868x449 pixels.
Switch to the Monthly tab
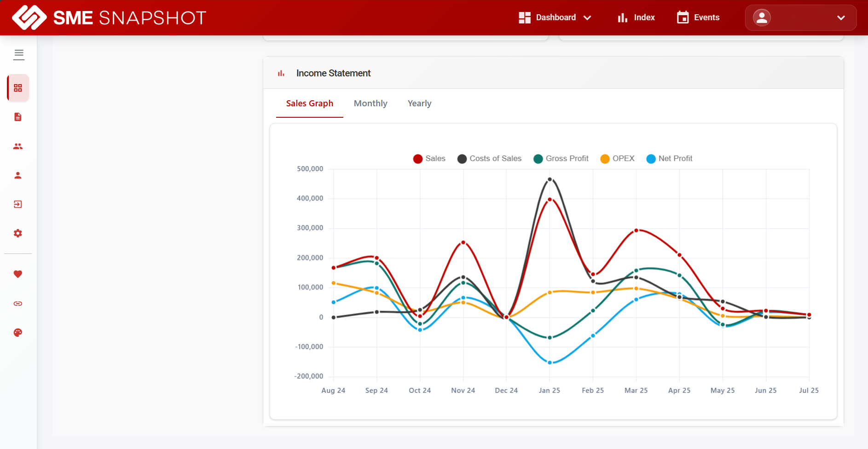[x=370, y=104]
